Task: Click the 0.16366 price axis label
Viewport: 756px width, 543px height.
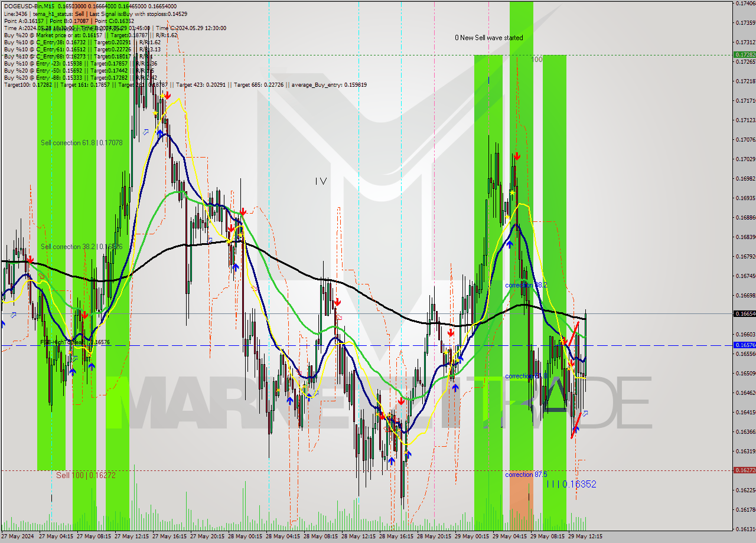Action: [746, 431]
